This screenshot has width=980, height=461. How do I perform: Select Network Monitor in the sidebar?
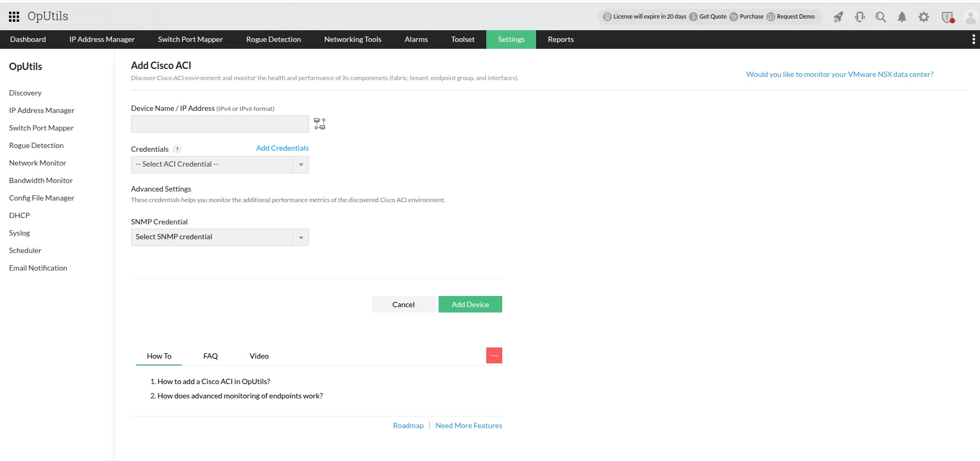[x=38, y=163]
